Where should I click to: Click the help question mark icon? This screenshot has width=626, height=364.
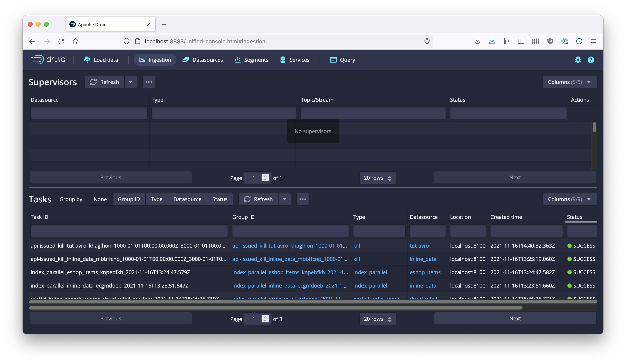591,60
